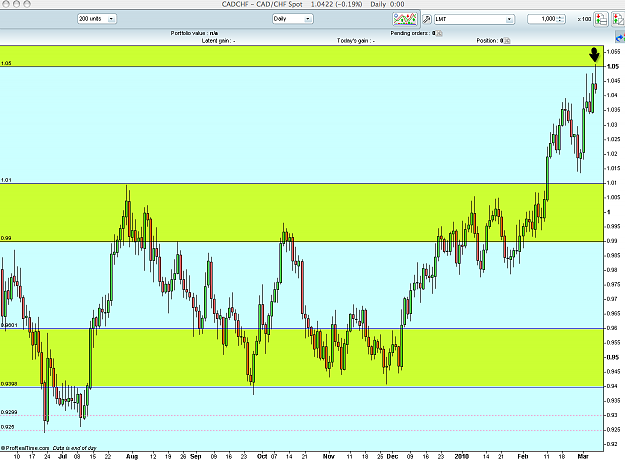
Task: Click the buy/sell order ticket icon
Action: [601, 19]
